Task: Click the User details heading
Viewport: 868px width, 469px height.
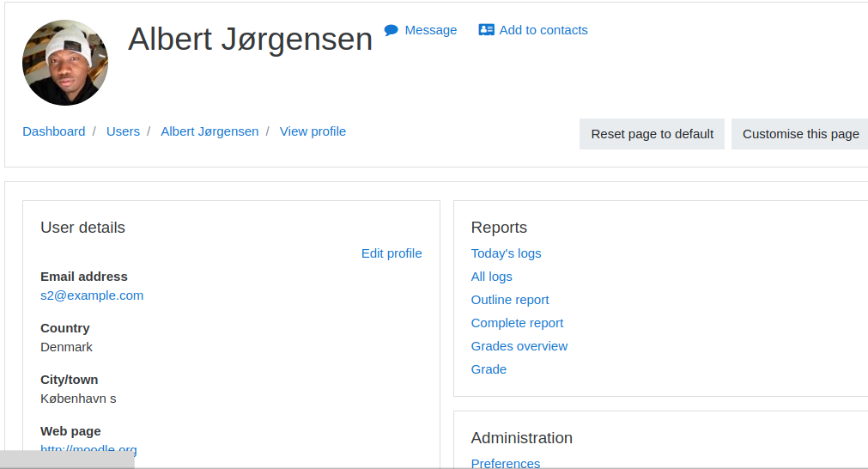Action: (x=82, y=228)
